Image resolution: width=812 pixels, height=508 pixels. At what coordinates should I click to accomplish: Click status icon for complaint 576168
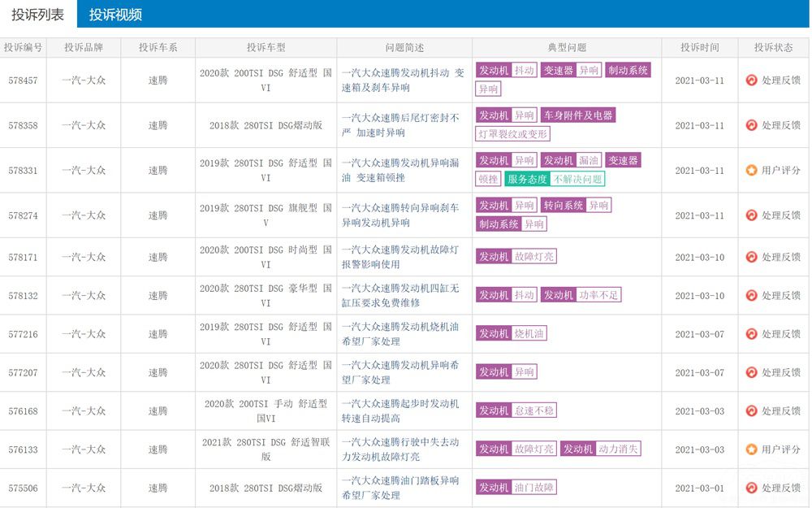[x=751, y=411]
